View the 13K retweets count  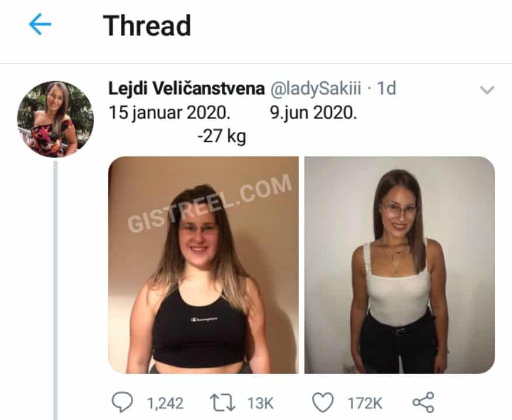point(260,403)
